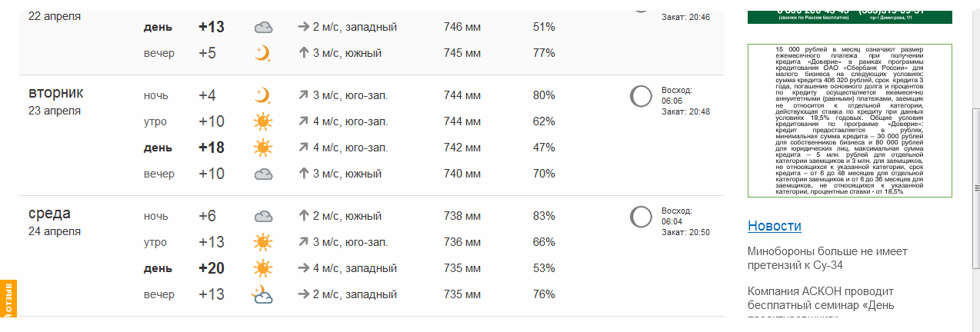The image size is (980, 332).
Task: Click the wind arrow for Wednesday 4 м/с западный
Action: [303, 268]
